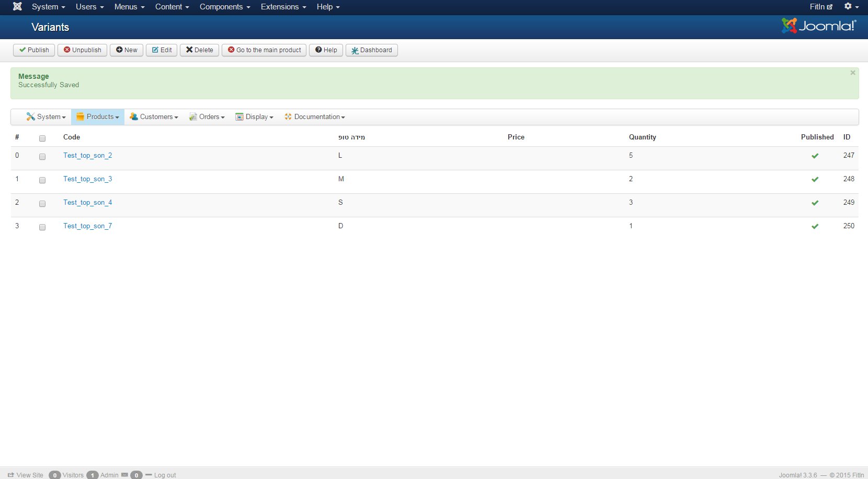Click the View Site link in footer
The image size is (868, 479).
coord(26,475)
